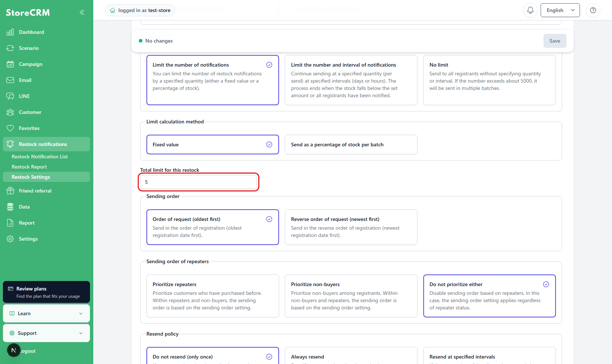Click the LINE chat bubble icon
The width and height of the screenshot is (612, 364).
pos(10,96)
